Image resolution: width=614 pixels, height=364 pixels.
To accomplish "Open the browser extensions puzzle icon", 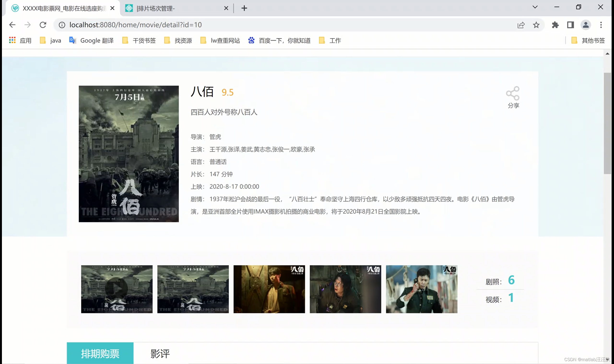I will [555, 25].
